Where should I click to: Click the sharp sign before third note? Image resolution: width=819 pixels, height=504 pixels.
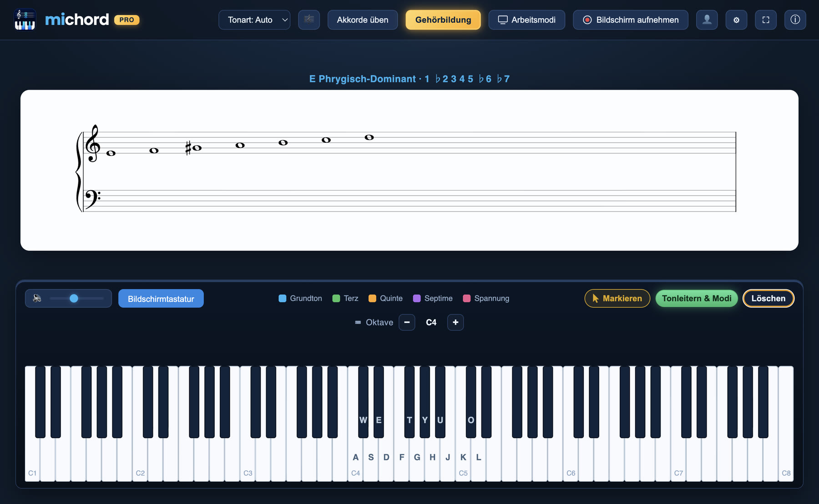188,148
